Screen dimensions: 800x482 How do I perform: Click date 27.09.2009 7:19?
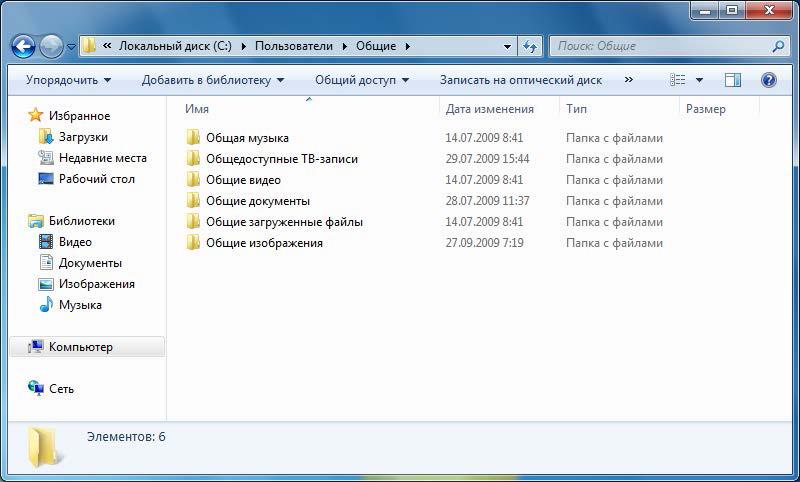pos(484,243)
